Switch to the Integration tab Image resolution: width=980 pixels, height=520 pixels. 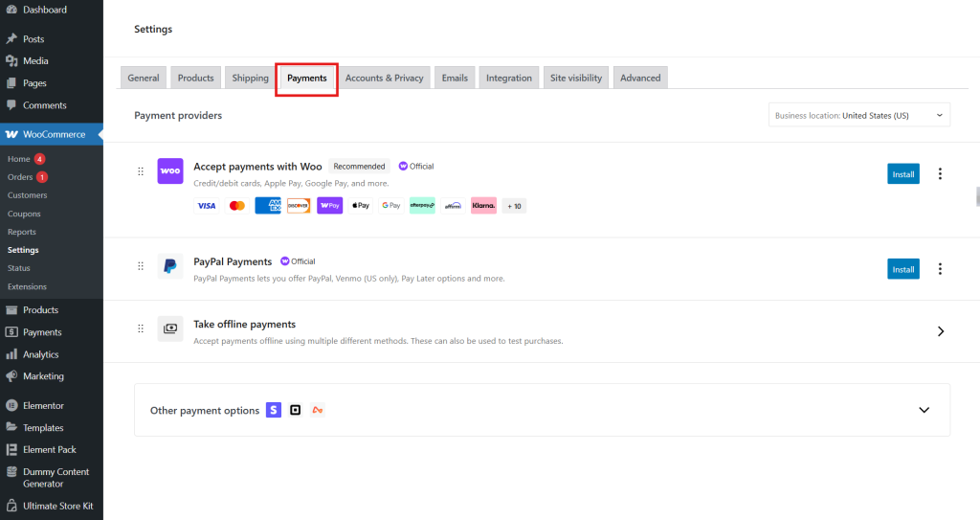click(x=509, y=78)
